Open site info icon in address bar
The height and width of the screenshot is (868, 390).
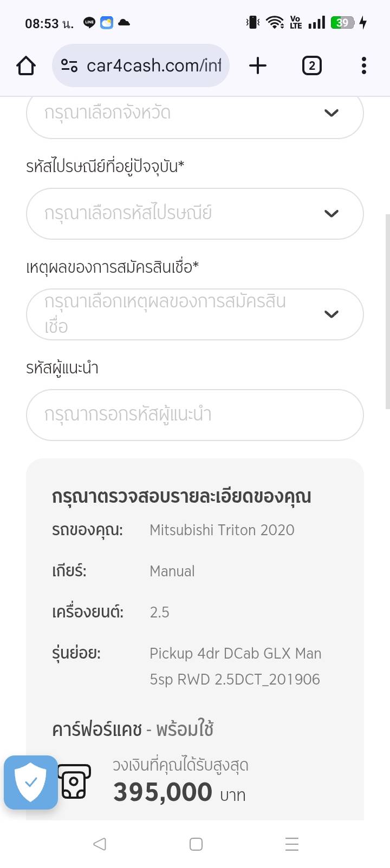[x=69, y=66]
